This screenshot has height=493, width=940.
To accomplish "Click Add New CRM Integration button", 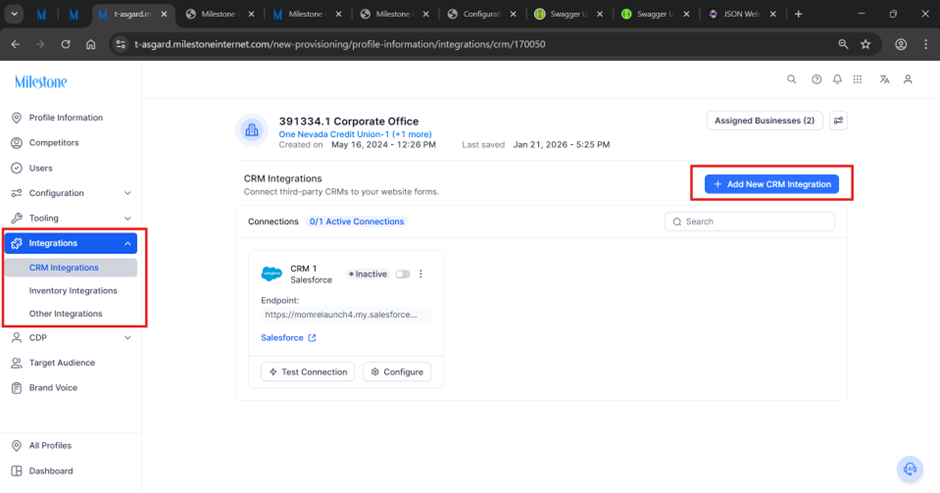I will 772,184.
